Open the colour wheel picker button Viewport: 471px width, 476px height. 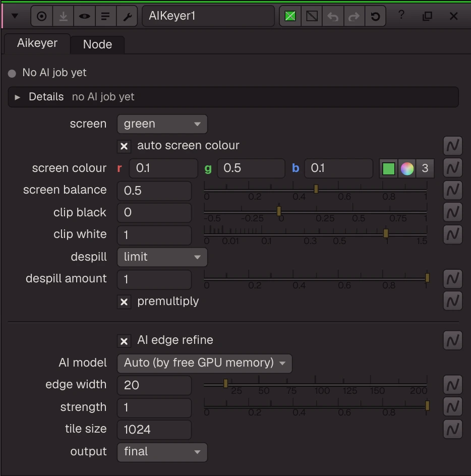coord(407,168)
